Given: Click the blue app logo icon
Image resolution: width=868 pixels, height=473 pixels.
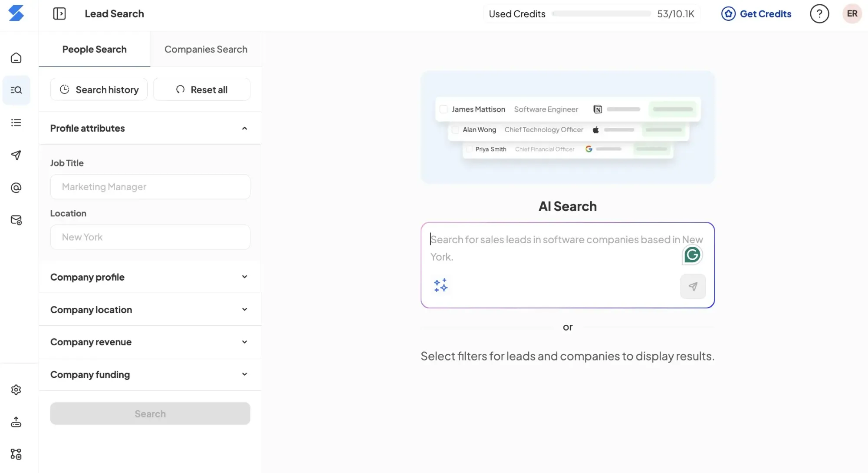Looking at the screenshot, I should pyautogui.click(x=16, y=13).
